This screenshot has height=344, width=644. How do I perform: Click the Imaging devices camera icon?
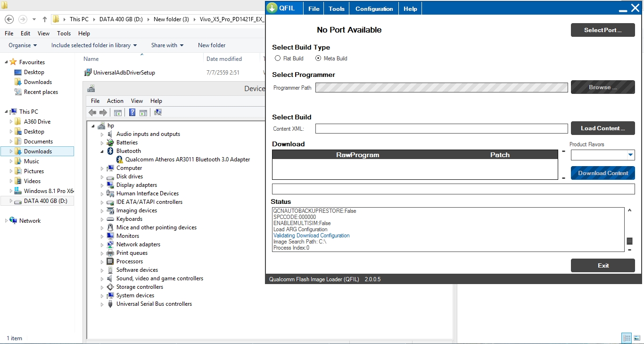coord(110,210)
